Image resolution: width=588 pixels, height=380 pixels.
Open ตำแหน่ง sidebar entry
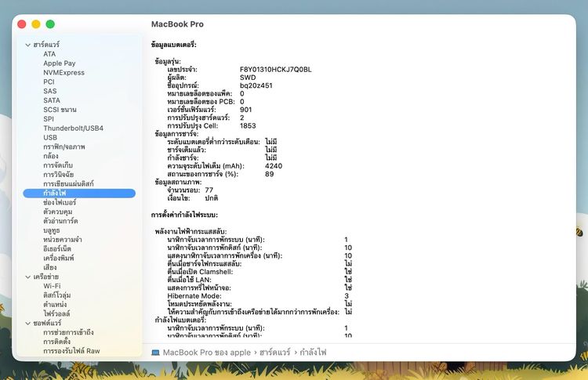(x=55, y=305)
